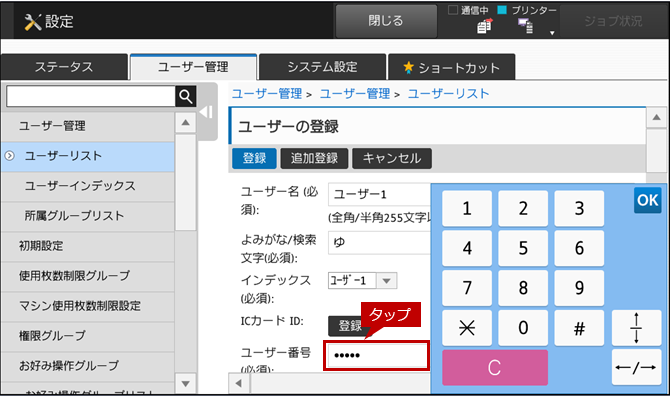Image resolution: width=670 pixels, height=396 pixels.
Task: Select ユーザー管理 in the sidebar
Action: click(x=88, y=126)
